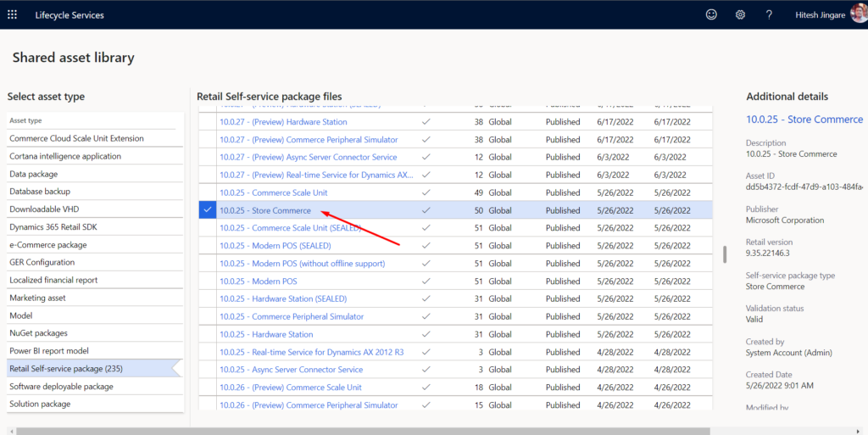Select Marketing asset type
Screen dimensions: 868x435
click(x=95, y=298)
